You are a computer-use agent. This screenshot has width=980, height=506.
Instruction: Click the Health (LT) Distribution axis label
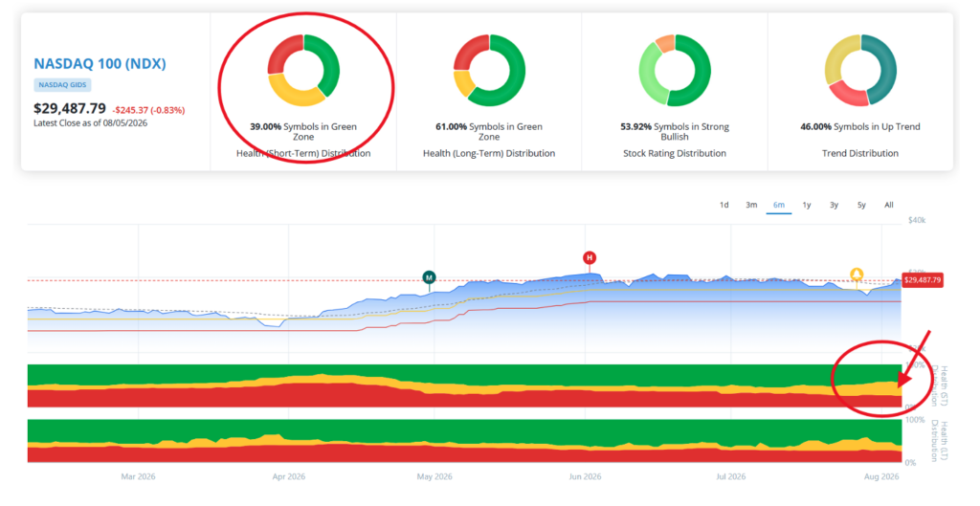click(x=940, y=441)
